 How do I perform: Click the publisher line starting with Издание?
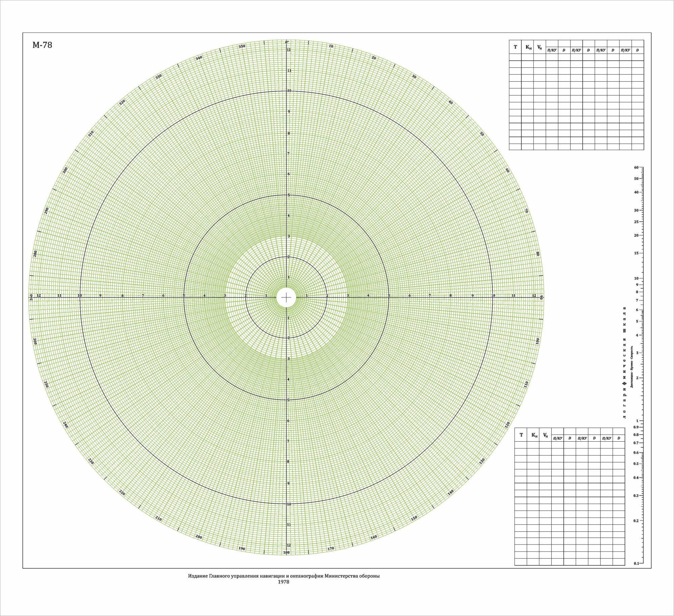(283, 576)
